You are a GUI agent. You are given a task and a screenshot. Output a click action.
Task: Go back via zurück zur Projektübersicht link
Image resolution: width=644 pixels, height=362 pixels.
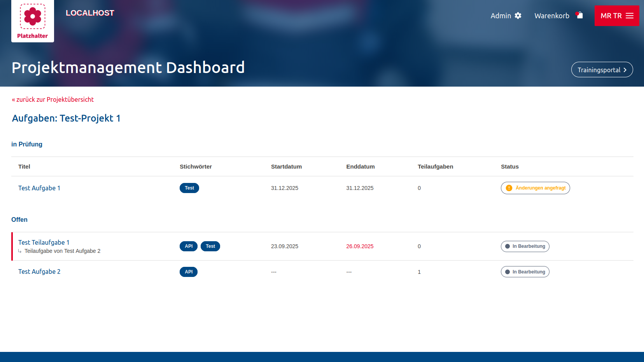pyautogui.click(x=53, y=99)
